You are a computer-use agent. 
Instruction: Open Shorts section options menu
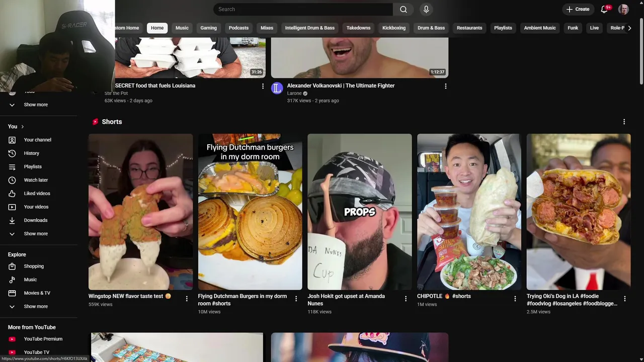[624, 122]
